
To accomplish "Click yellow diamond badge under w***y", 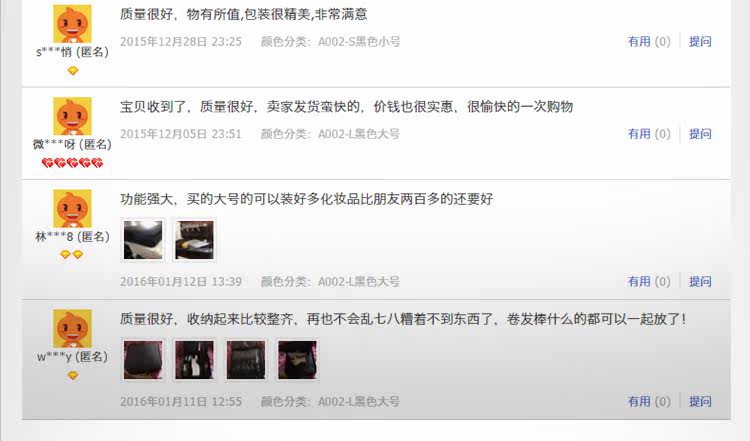I will tap(73, 375).
